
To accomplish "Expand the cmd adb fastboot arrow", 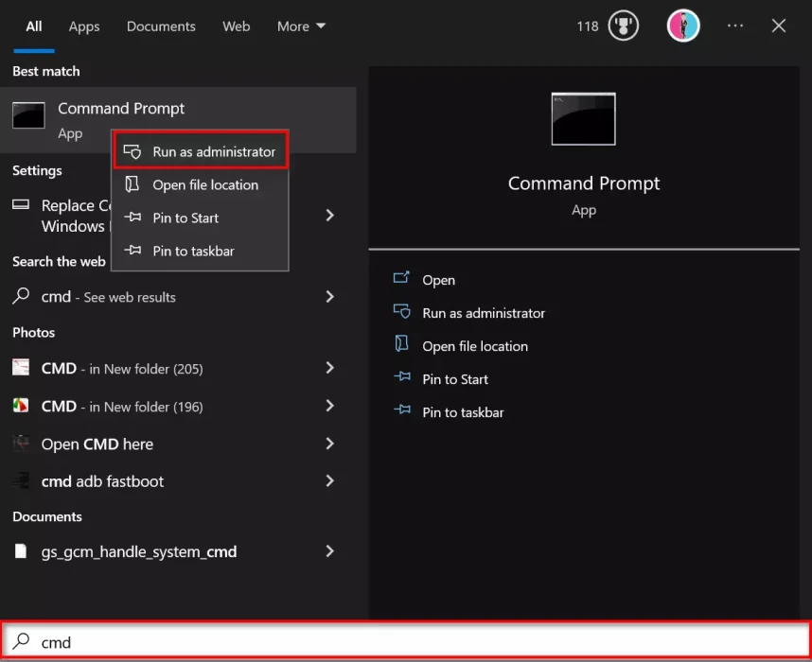I will [x=330, y=480].
